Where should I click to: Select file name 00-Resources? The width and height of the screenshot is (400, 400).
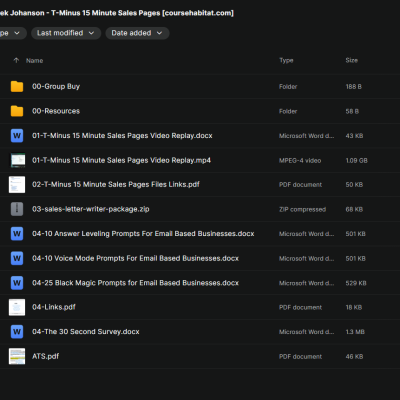(56, 111)
